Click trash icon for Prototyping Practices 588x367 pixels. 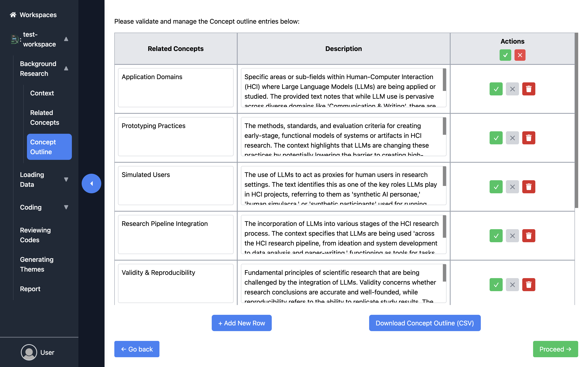click(x=528, y=138)
